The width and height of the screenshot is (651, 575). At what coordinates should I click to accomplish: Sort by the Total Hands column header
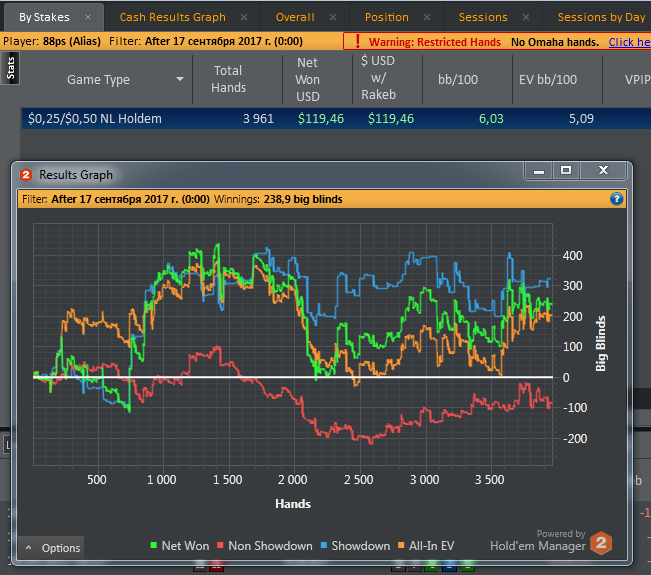point(228,79)
